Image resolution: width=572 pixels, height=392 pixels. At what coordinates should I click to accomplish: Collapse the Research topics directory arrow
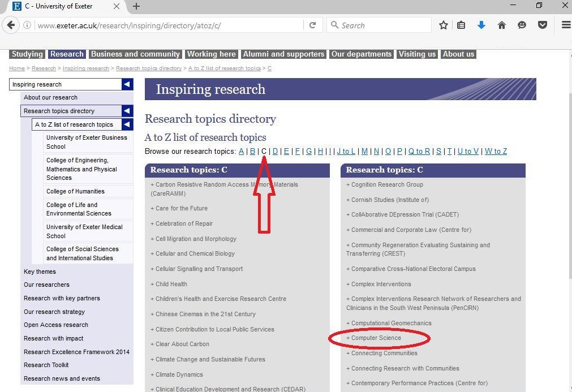coord(127,111)
